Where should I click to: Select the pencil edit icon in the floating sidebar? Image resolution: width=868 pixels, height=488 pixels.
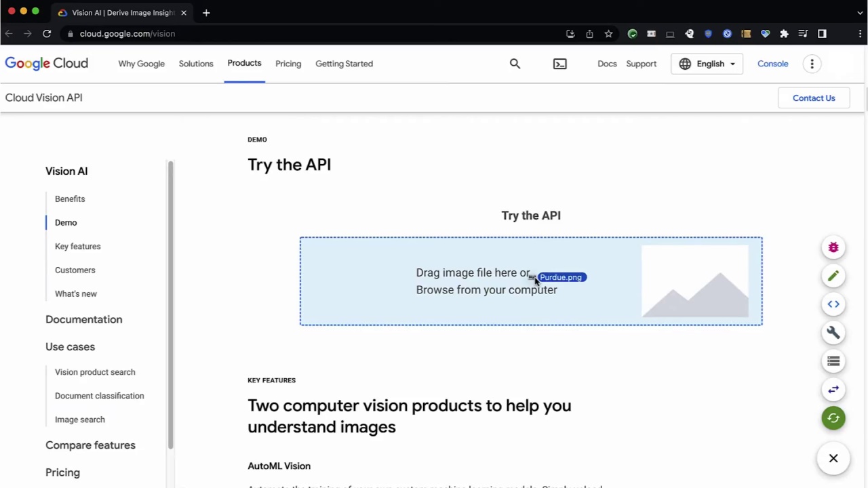tap(833, 276)
